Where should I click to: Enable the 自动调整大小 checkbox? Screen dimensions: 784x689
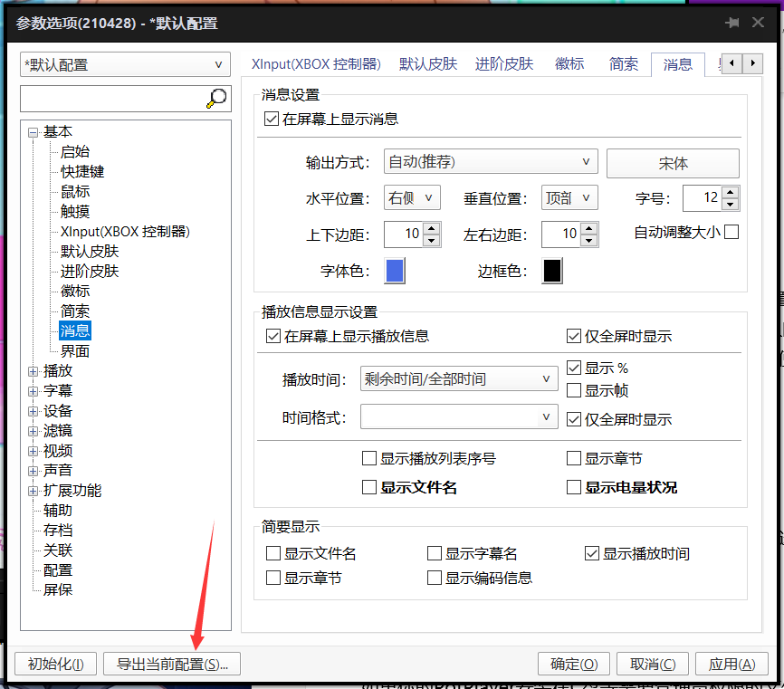731,232
